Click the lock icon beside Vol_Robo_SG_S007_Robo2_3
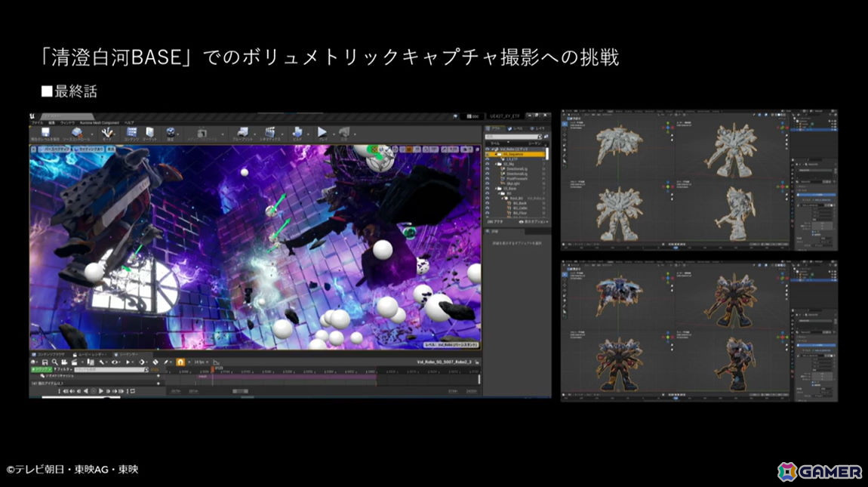Image resolution: width=868 pixels, height=487 pixels. click(477, 362)
